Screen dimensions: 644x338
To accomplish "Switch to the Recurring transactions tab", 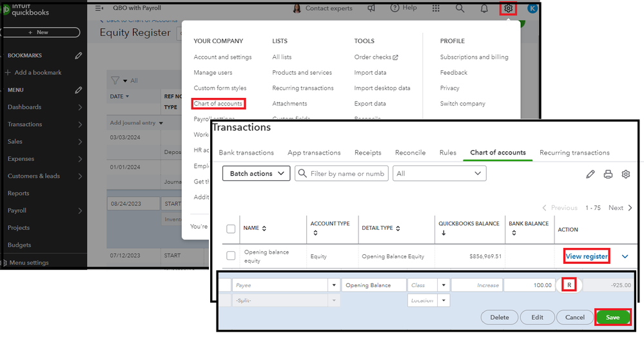I will (574, 153).
